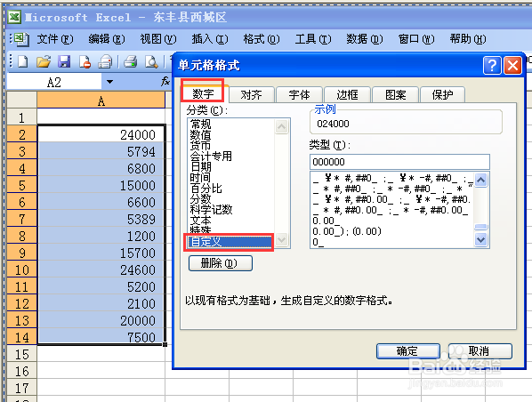The image size is (532, 402).
Task: Click cell containing 20000
Action: (101, 320)
